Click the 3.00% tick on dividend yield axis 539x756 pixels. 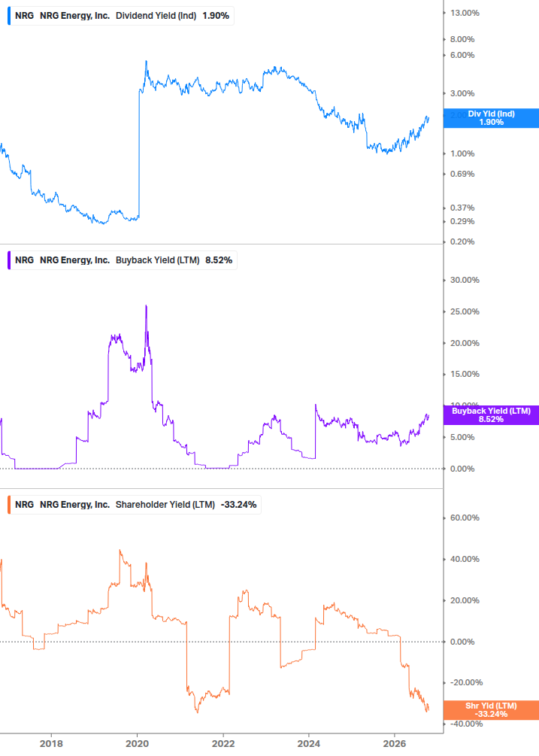462,93
